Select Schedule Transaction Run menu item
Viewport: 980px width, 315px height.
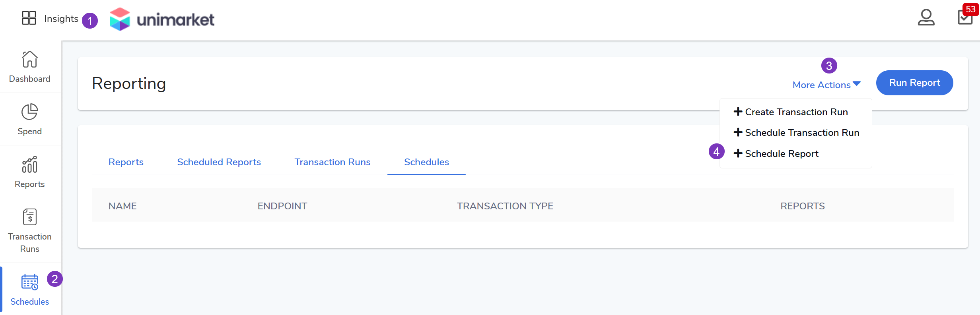pyautogui.click(x=801, y=133)
